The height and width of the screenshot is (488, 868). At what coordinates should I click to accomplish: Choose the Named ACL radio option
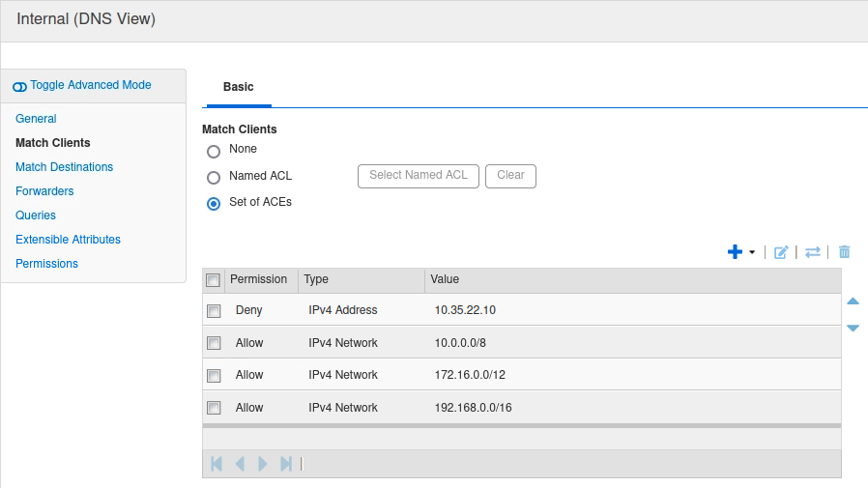215,178
